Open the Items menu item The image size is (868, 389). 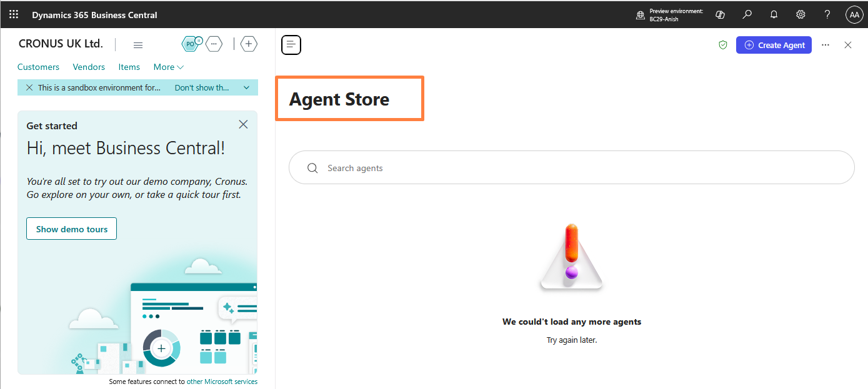tap(129, 67)
